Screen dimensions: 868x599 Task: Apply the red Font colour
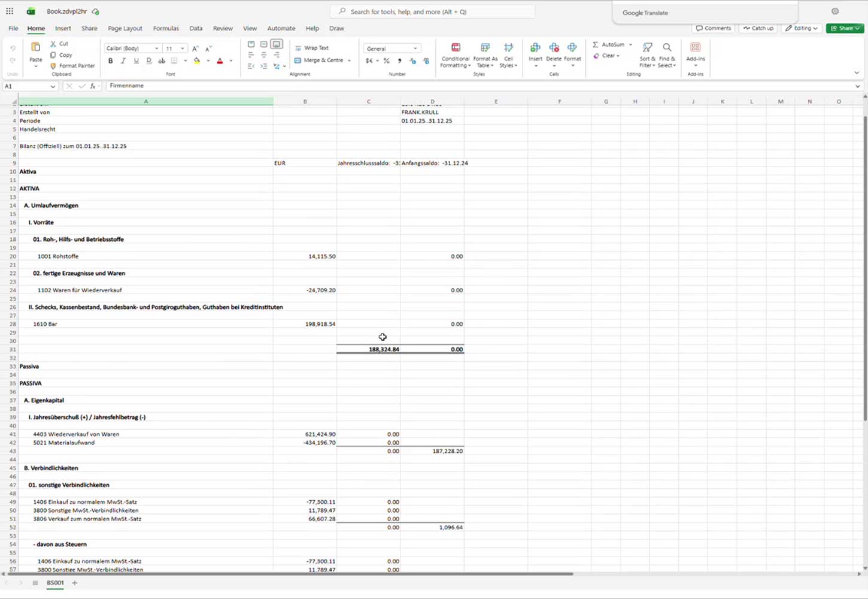click(x=220, y=60)
